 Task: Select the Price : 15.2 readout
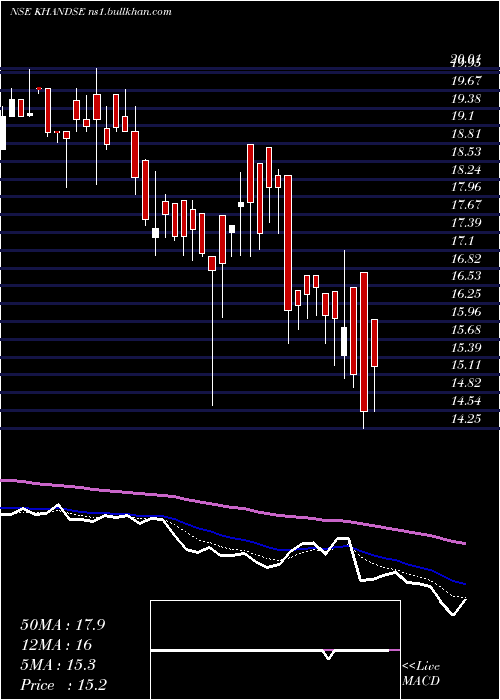pyautogui.click(x=64, y=685)
